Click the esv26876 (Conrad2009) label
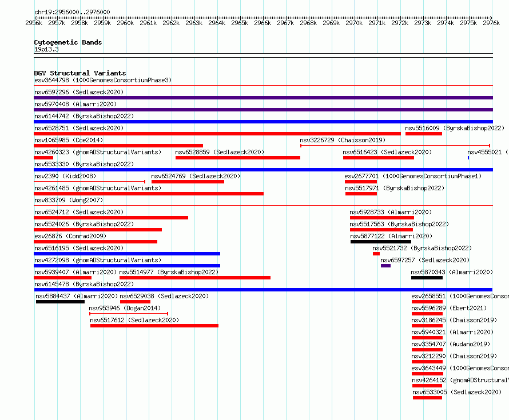This screenshot has width=509, height=420. (x=70, y=236)
